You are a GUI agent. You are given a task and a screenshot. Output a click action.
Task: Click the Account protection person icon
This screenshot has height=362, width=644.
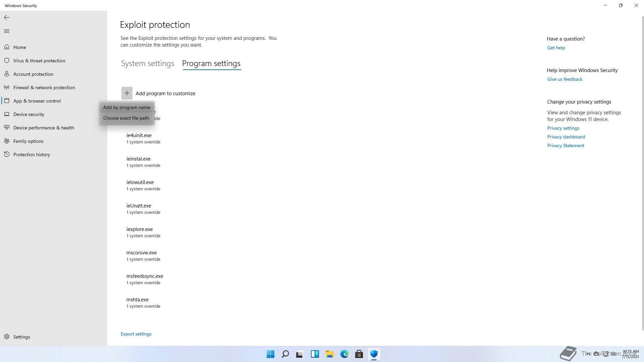(7, 74)
